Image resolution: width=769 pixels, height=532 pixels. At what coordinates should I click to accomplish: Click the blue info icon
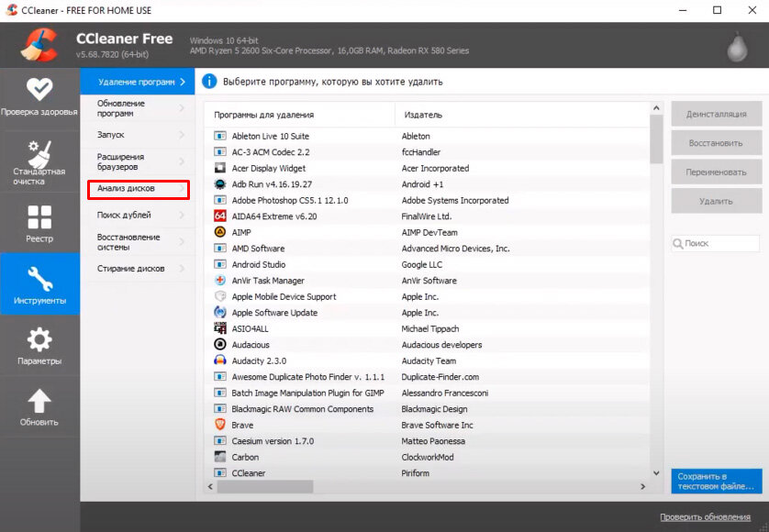coord(209,82)
